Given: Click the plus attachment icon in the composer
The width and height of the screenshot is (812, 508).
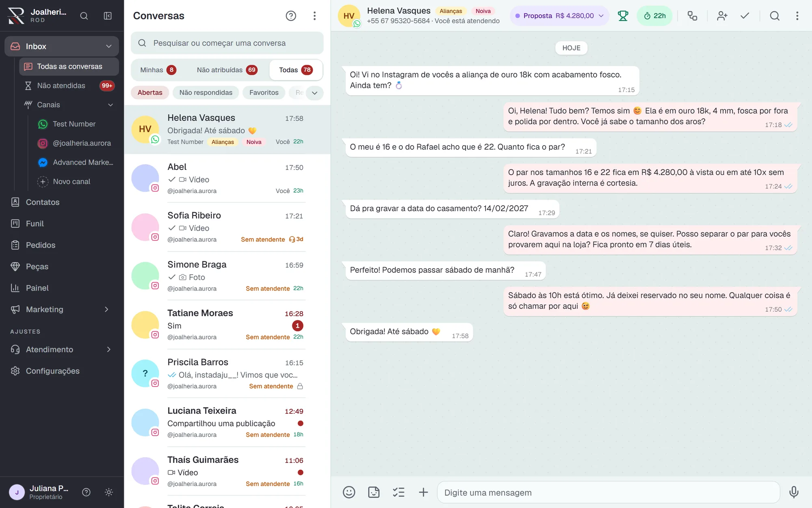Looking at the screenshot, I should point(423,492).
